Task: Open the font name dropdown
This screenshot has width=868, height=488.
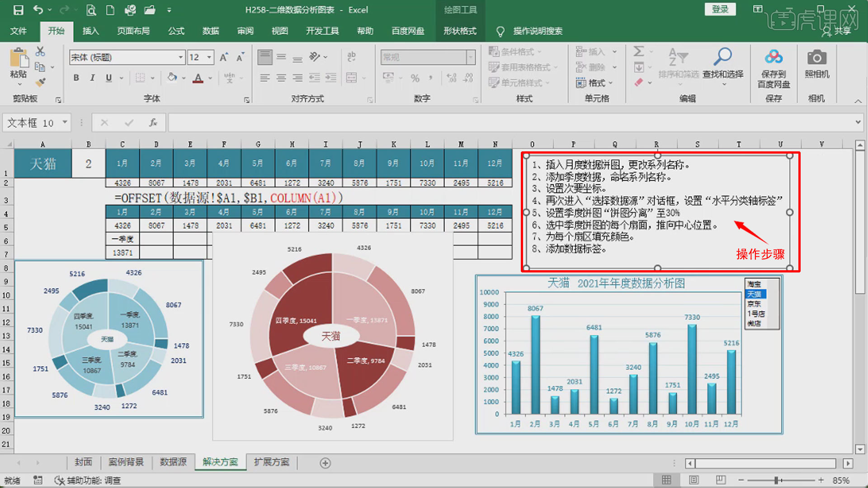Action: tap(180, 57)
